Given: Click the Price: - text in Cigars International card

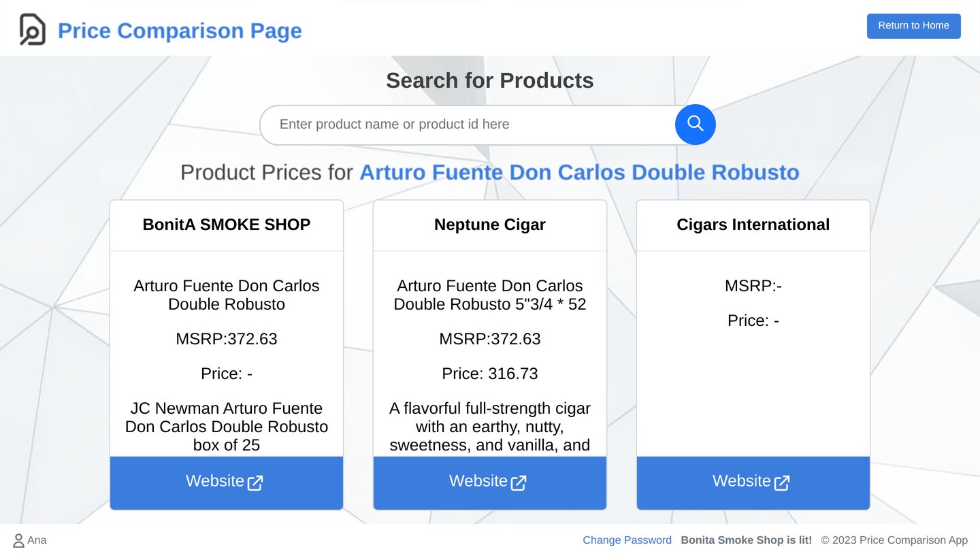Looking at the screenshot, I should point(753,321).
